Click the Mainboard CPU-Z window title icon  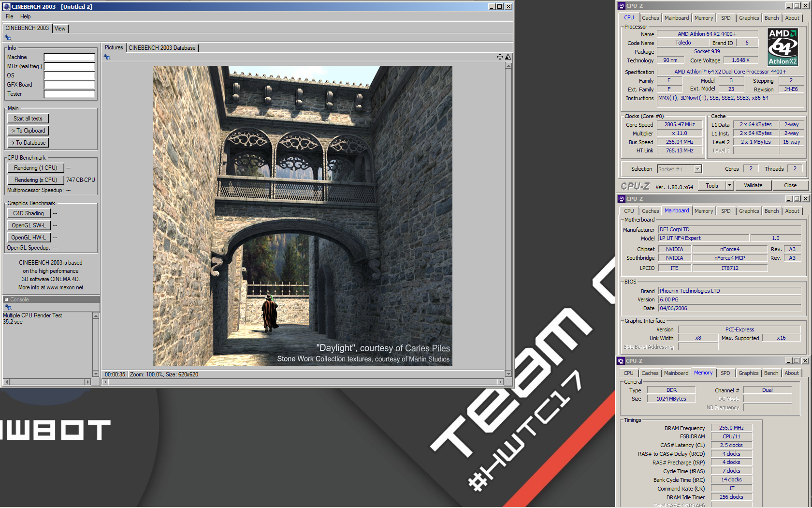[622, 199]
